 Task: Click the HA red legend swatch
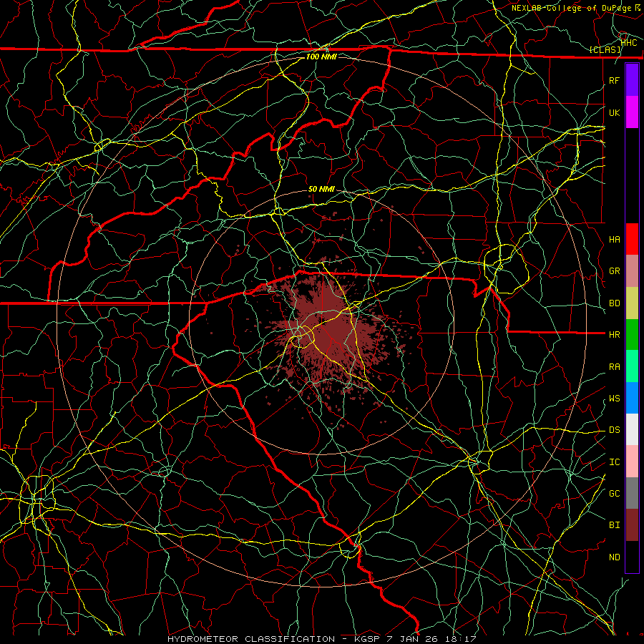(x=632, y=239)
